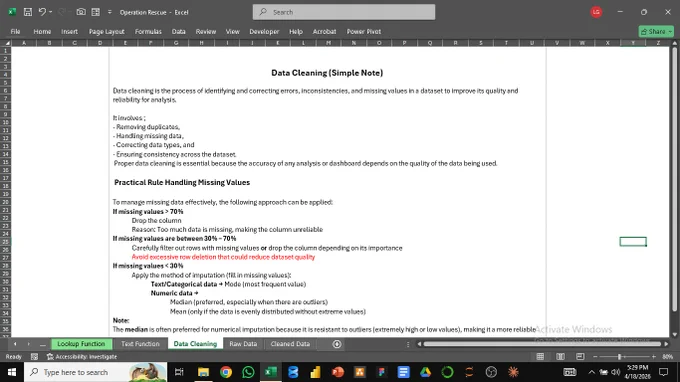680x382 pixels.
Task: Open the View tab
Action: coord(232,32)
